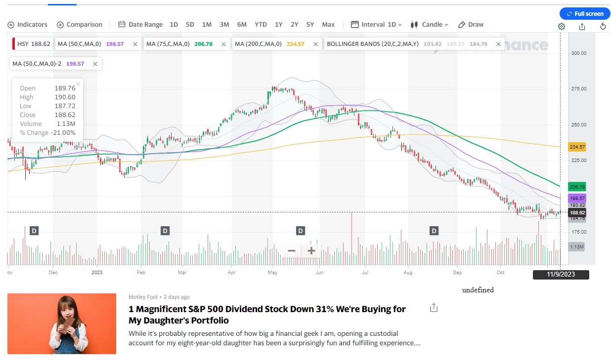611x364 pixels.
Task: Click the chart zoom out minus button
Action: [291, 251]
